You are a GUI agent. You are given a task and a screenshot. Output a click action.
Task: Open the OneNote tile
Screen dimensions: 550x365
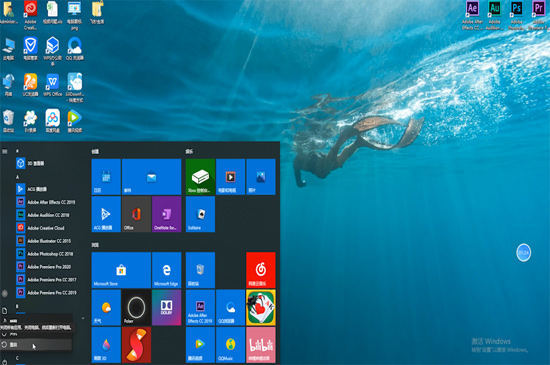167,214
